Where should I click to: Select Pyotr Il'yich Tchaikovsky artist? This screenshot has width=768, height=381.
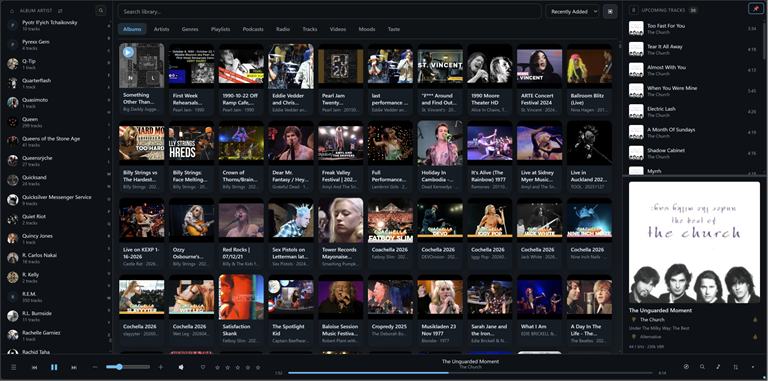[55, 25]
